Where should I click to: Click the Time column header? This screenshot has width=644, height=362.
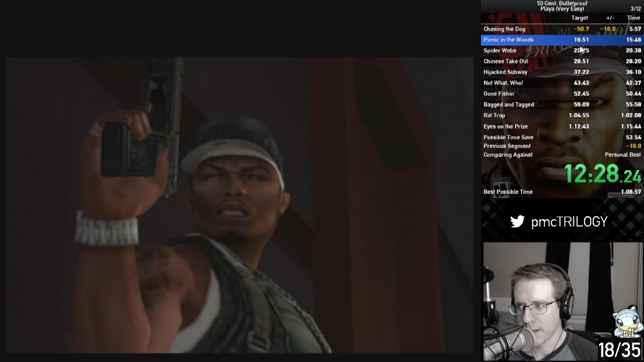click(633, 18)
